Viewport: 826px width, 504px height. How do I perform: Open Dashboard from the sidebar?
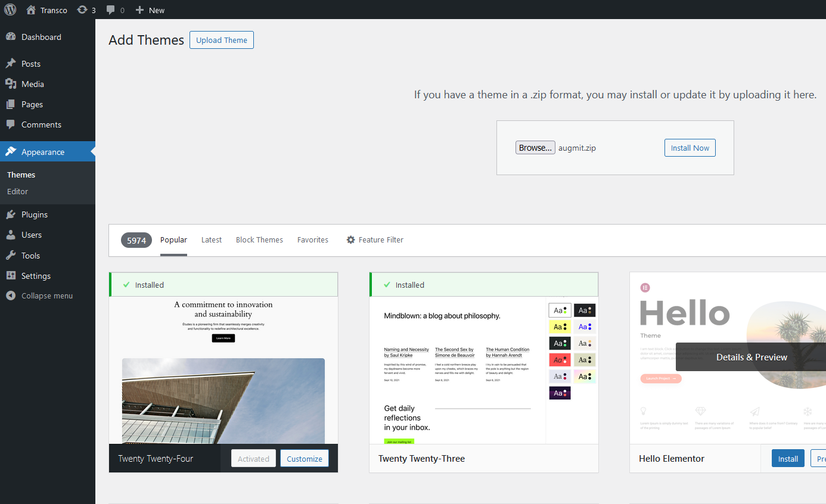coord(41,37)
